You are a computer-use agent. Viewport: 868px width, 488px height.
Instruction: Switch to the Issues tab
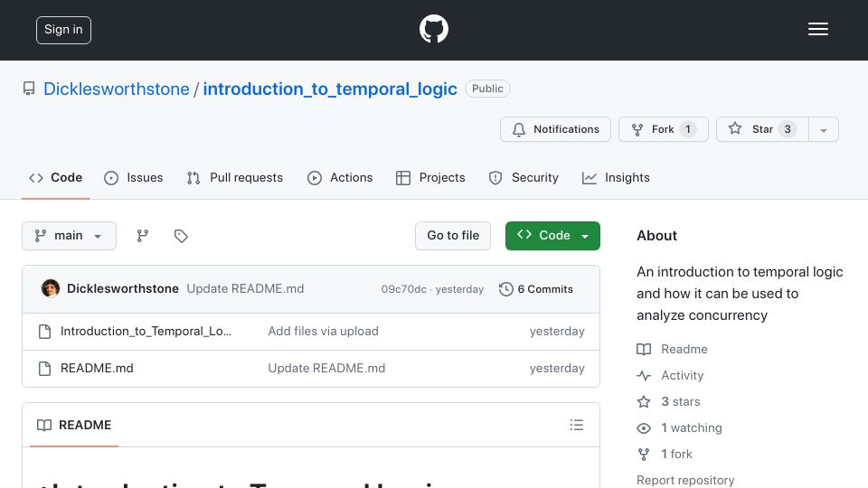coord(134,178)
